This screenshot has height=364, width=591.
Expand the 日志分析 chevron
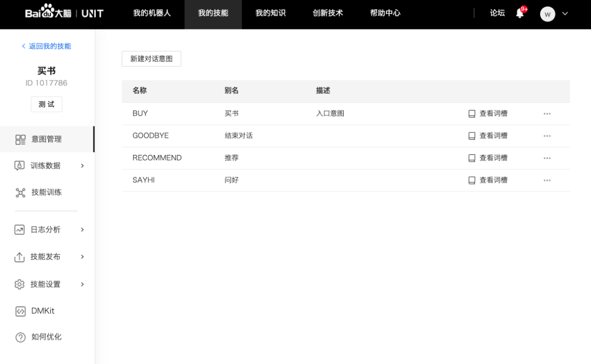pos(82,230)
